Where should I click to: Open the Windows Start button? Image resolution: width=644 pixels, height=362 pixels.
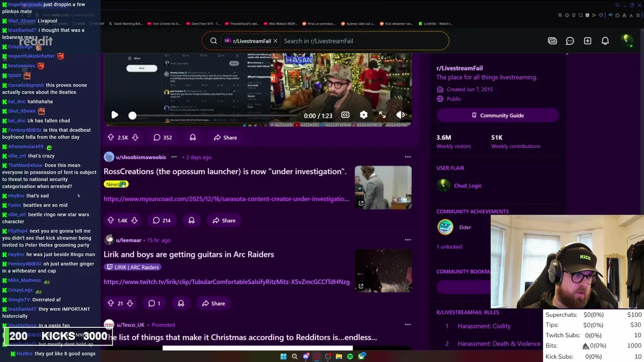[283, 356]
